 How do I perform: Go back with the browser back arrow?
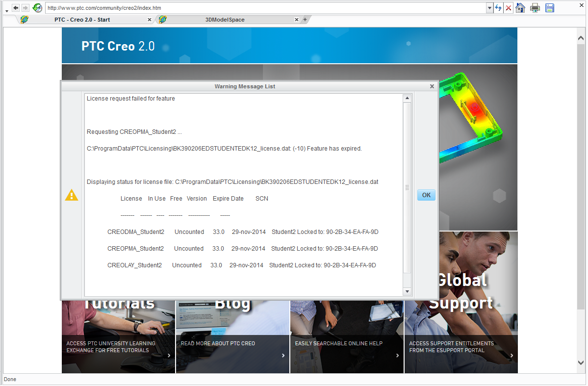16,8
